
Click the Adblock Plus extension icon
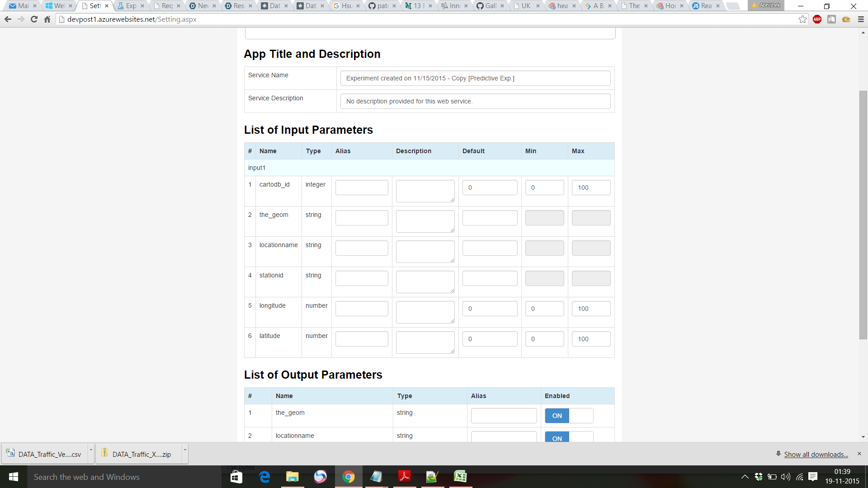[x=817, y=19]
